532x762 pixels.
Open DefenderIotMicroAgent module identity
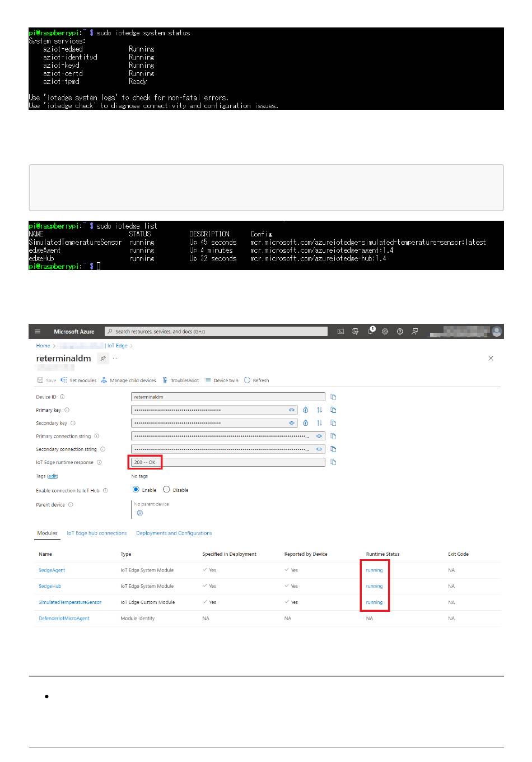point(64,619)
